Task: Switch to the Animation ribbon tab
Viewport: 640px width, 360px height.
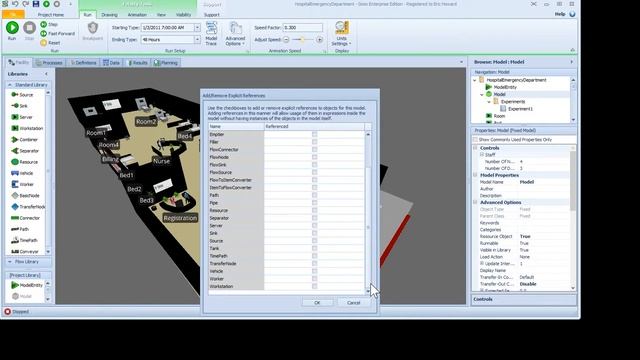Action: (x=137, y=15)
